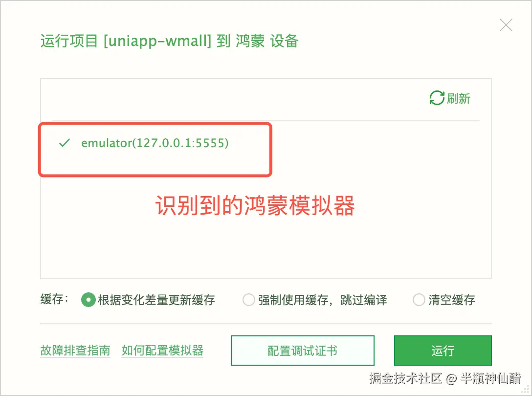Image resolution: width=532 pixels, height=396 pixels.
Task: Click the empty area of the device list
Action: [266, 248]
